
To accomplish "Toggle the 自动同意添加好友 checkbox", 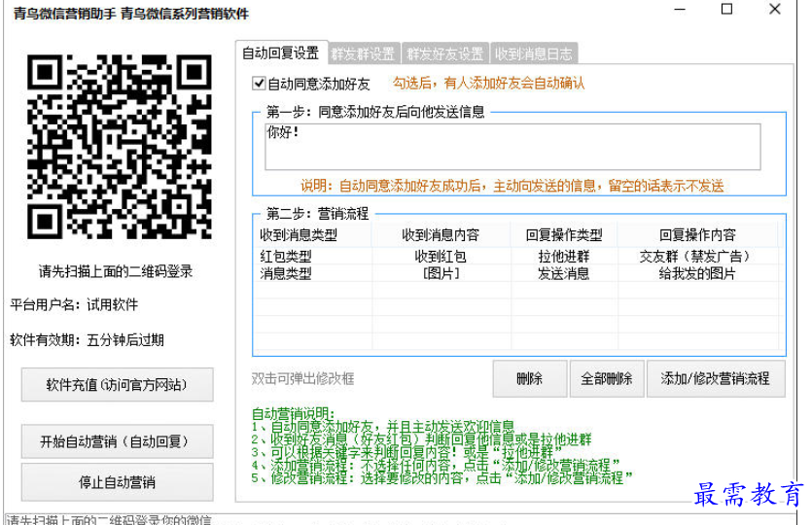I will (259, 84).
